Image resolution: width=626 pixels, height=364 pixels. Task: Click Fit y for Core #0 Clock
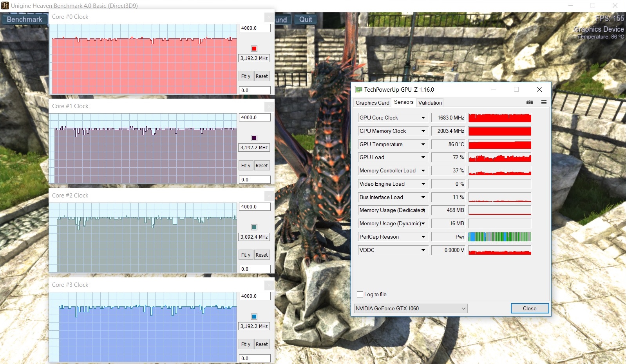[246, 76]
